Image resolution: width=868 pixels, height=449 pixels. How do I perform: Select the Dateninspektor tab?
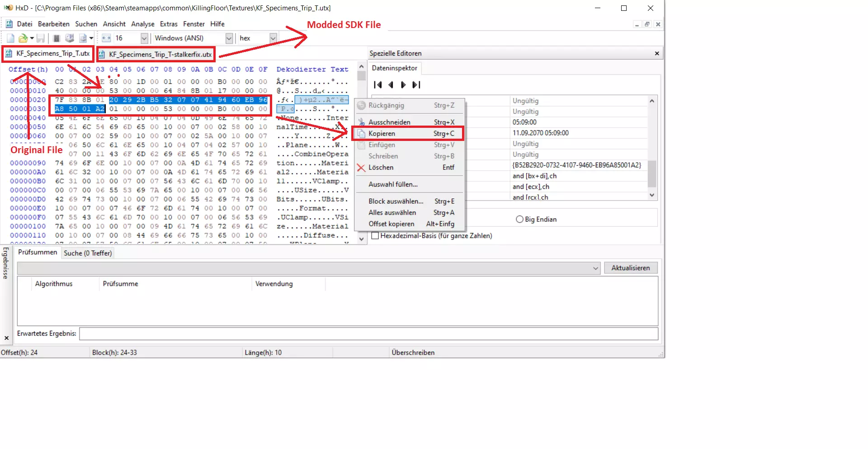click(395, 68)
